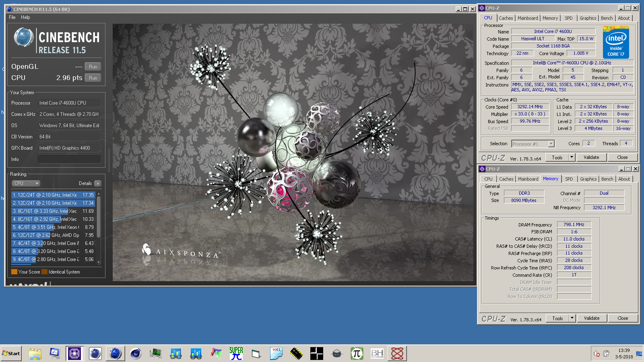Select ranking row 3 8C/16T @ 3.33 GHz
Viewport: 644px width, 362px height.
[x=54, y=211]
